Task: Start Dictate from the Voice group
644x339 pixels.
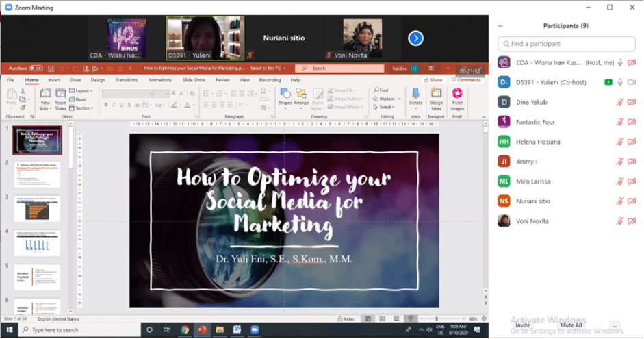Action: [415, 98]
